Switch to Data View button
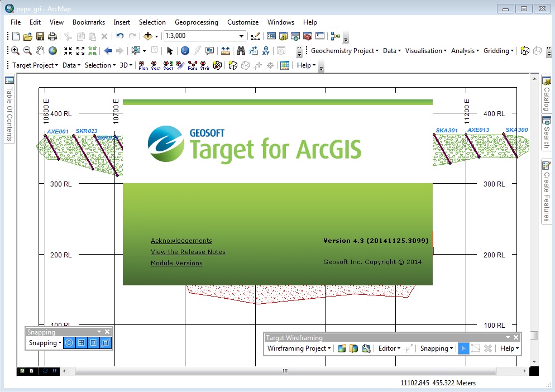 22,371
